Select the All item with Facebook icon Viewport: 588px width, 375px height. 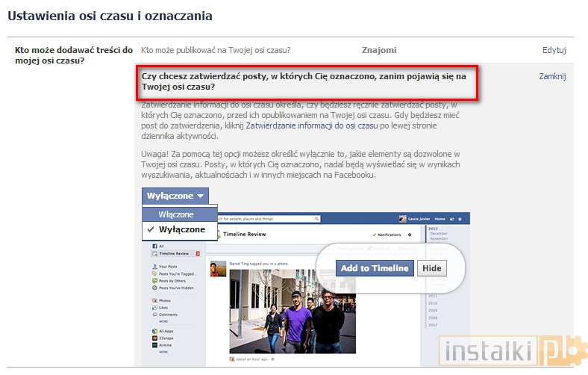(158, 247)
